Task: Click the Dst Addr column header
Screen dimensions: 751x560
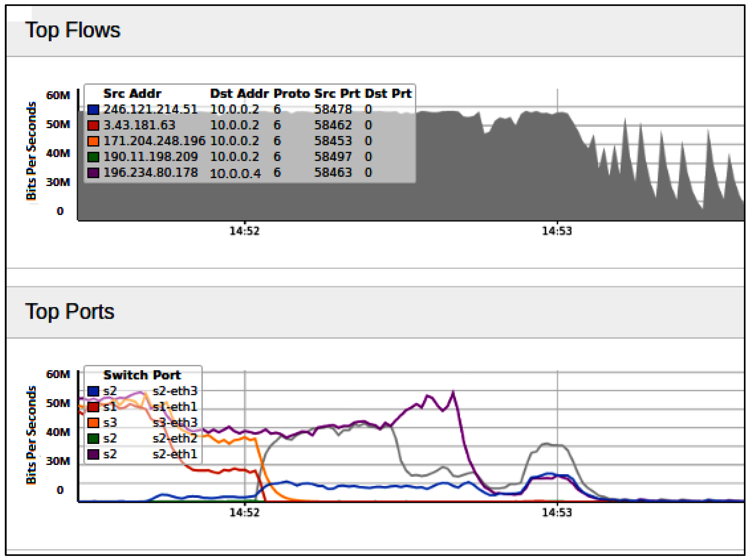Action: (x=239, y=93)
